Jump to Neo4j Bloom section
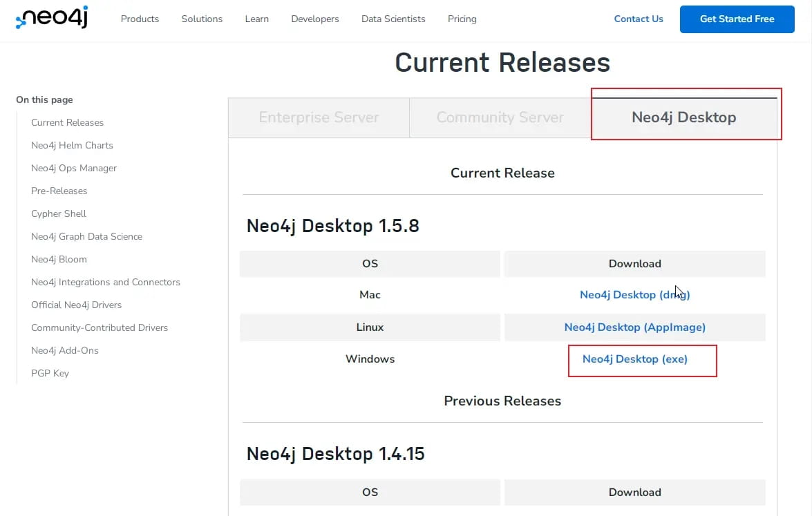Image resolution: width=812 pixels, height=516 pixels. 59,259
